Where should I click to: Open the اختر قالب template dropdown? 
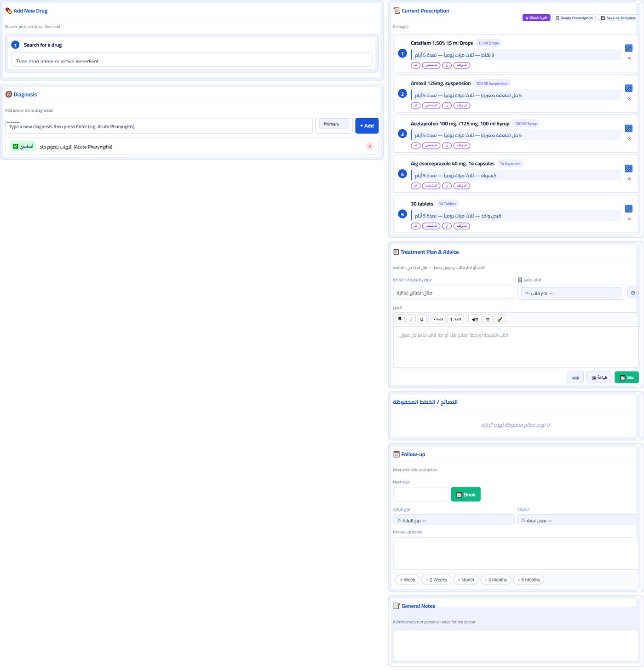tap(571, 293)
